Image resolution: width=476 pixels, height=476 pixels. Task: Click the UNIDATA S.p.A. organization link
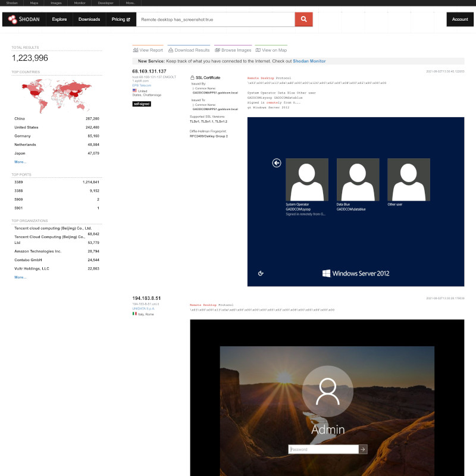click(x=143, y=309)
